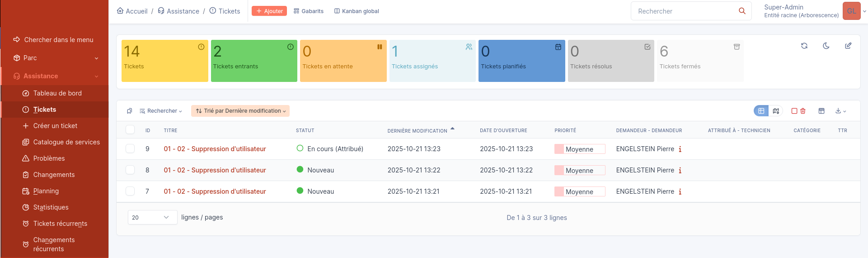Open sort by Dernière modification dropdown

pyautogui.click(x=240, y=111)
